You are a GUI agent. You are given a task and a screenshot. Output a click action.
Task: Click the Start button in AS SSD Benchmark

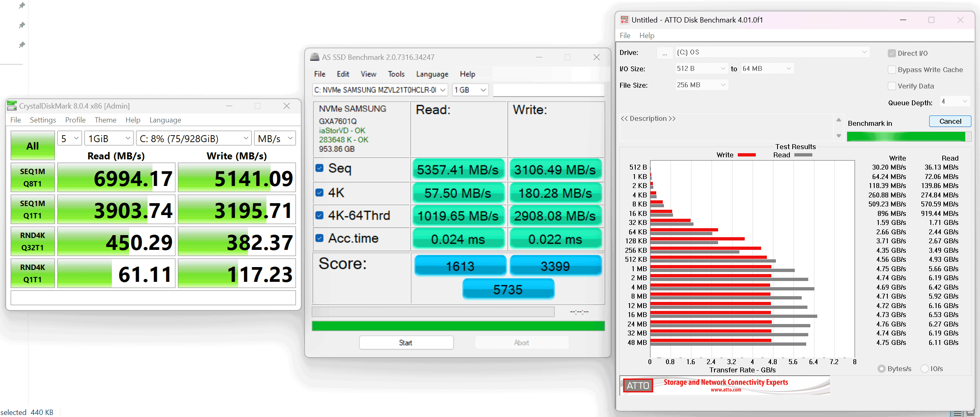coord(406,342)
